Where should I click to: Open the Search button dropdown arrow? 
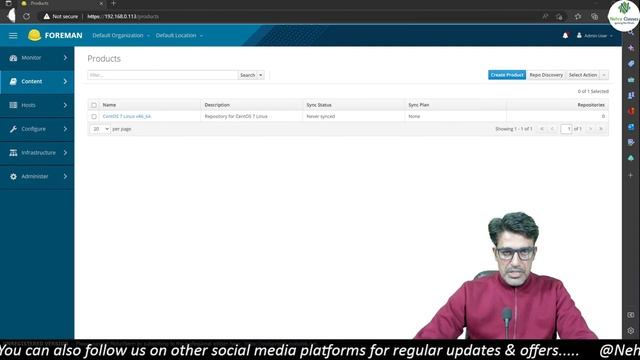(261, 75)
